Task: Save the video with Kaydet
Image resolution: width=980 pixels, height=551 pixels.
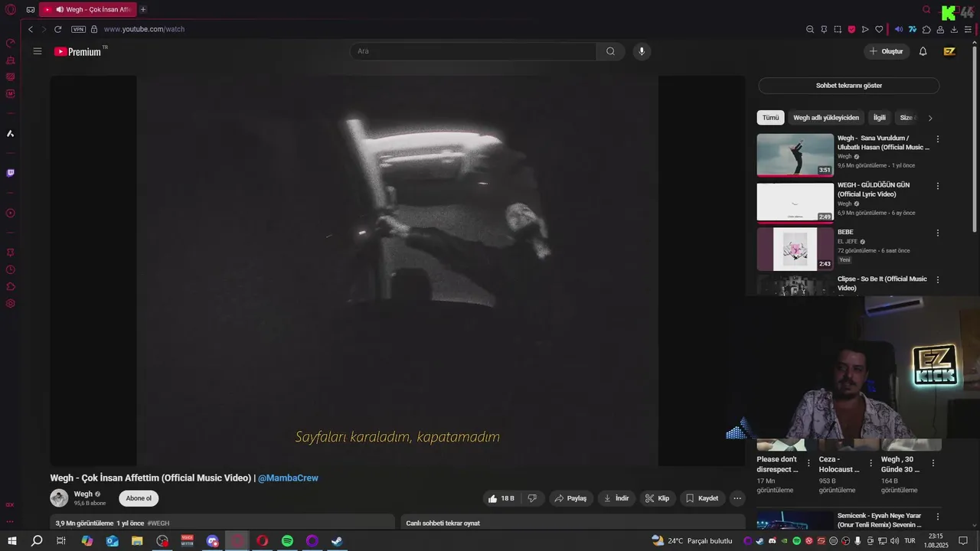Action: point(702,498)
